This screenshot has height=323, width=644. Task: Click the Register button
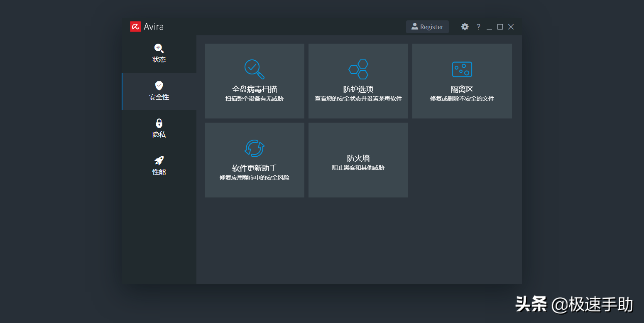coord(427,27)
